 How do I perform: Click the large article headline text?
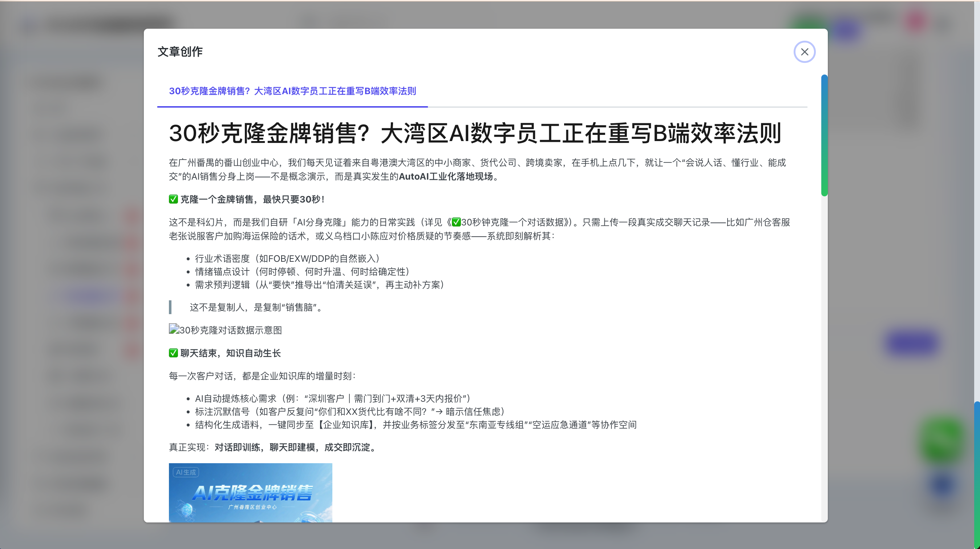[475, 133]
